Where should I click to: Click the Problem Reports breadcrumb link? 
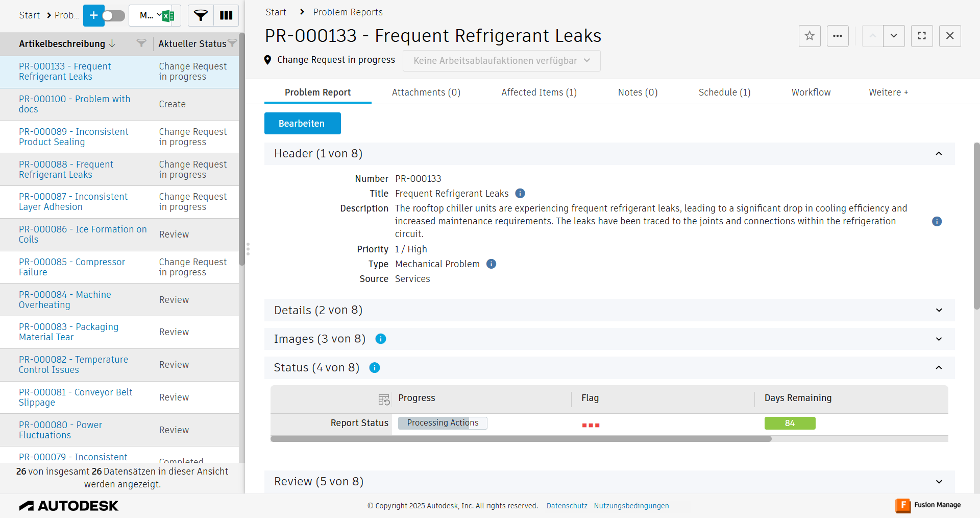coord(348,12)
